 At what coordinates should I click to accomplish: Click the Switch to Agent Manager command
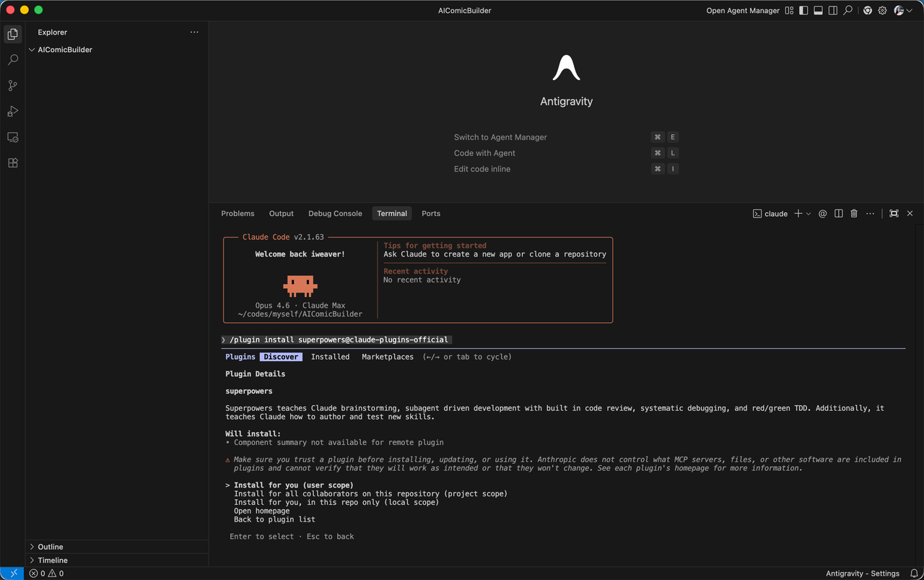(500, 137)
